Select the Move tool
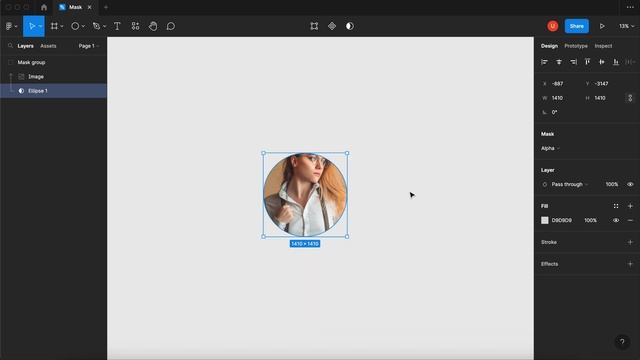 pyautogui.click(x=31, y=26)
